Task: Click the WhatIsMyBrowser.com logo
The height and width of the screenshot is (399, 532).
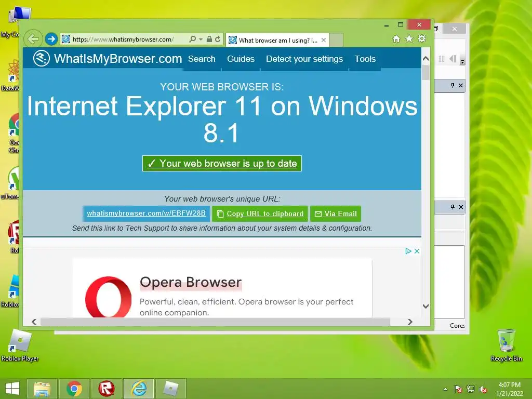Action: point(108,58)
